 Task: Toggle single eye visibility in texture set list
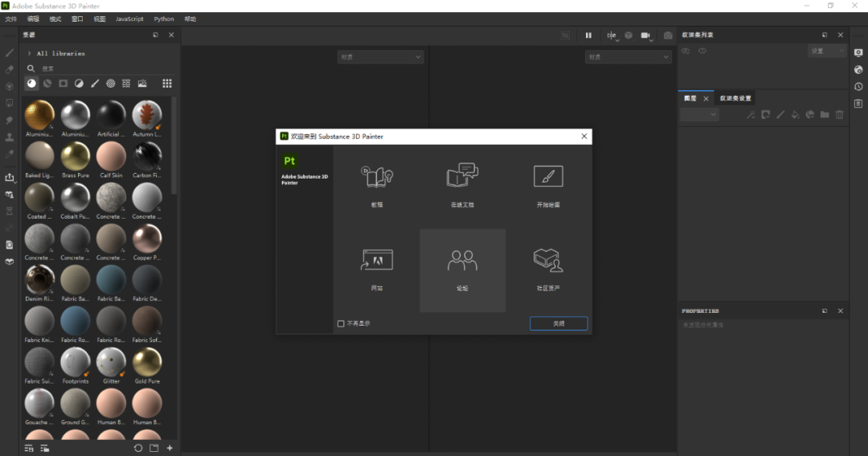pyautogui.click(x=702, y=51)
